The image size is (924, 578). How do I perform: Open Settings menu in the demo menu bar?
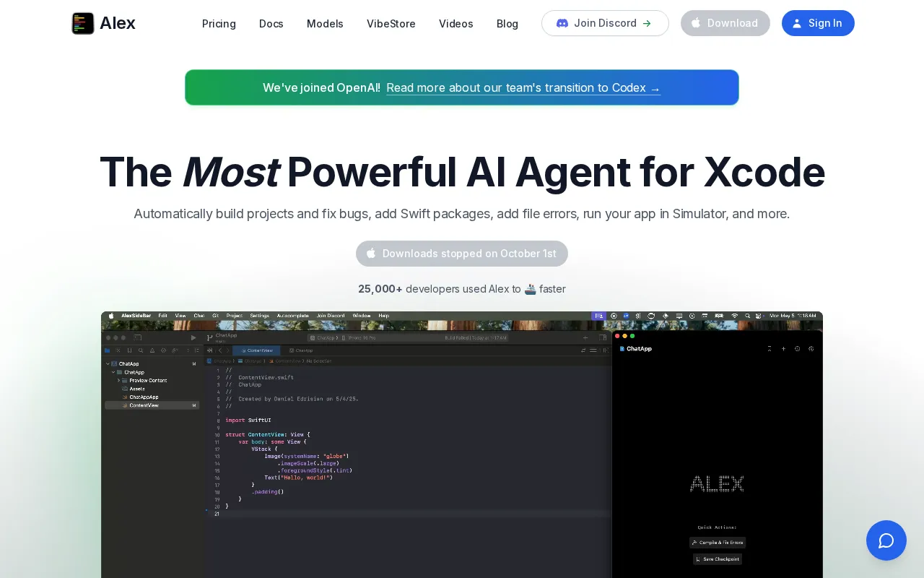click(259, 316)
